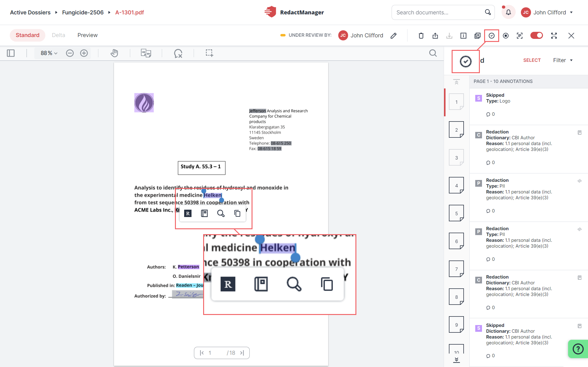Open the search icon in the PDF viewer toolbar
The image size is (588, 367).
point(433,53)
